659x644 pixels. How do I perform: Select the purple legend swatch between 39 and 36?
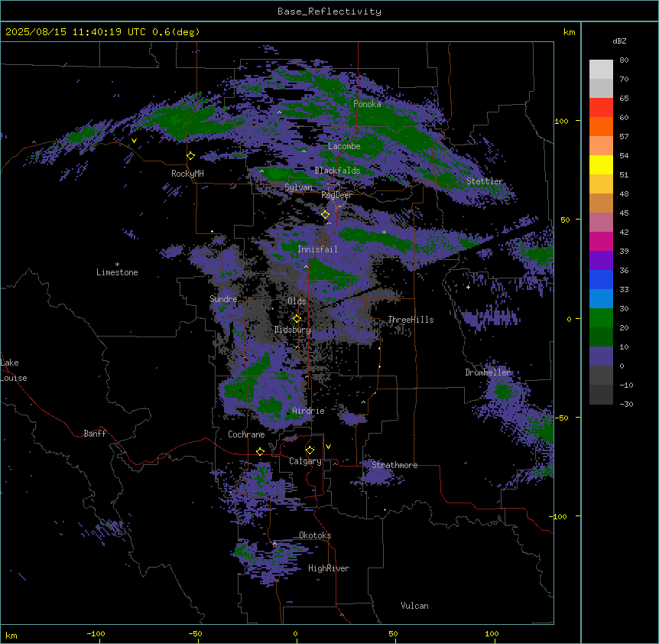point(601,261)
